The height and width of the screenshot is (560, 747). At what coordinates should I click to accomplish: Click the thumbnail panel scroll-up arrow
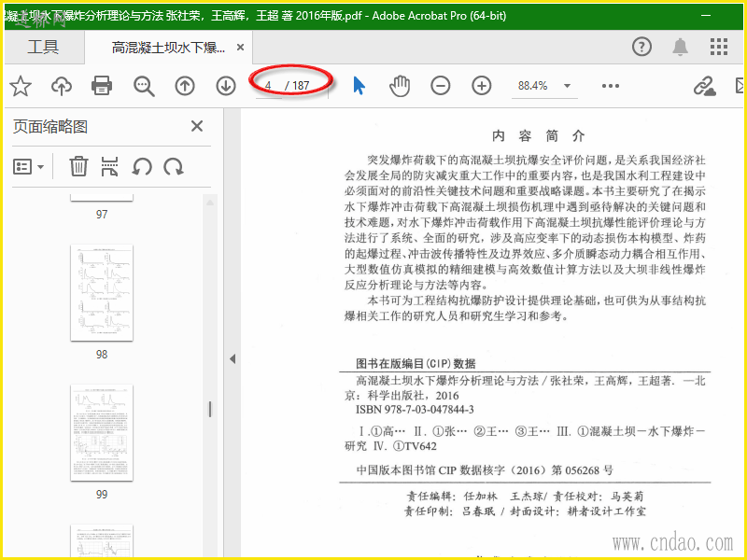pos(209,202)
